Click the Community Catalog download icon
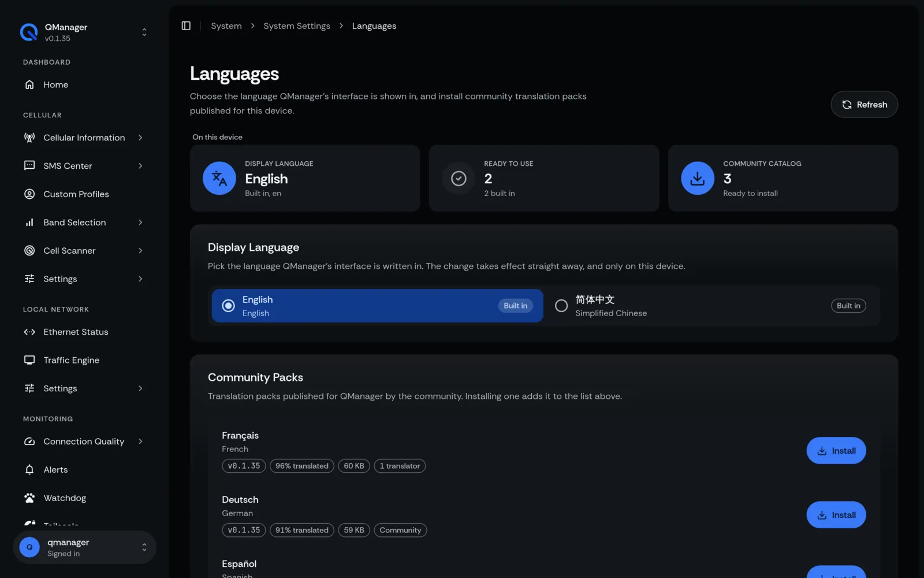This screenshot has width=924, height=578. click(x=698, y=178)
